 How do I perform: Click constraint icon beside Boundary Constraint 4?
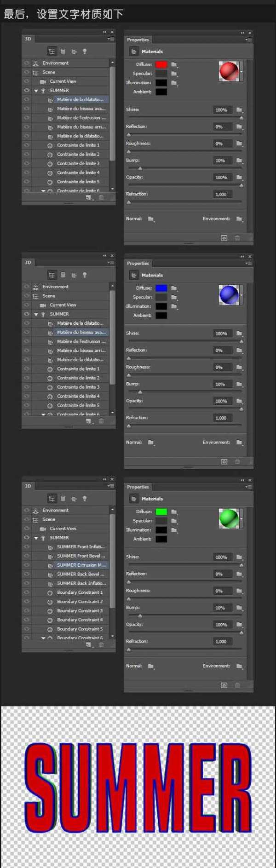tap(50, 620)
